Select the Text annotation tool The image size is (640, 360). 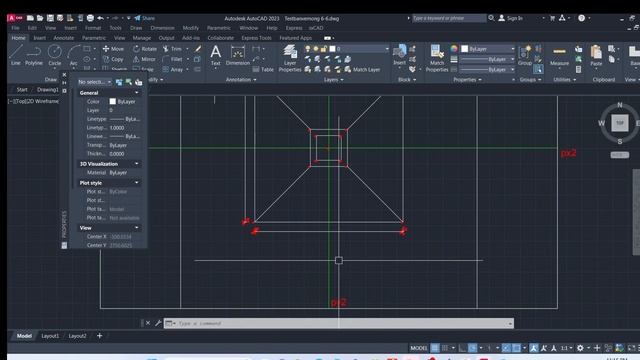[216, 56]
